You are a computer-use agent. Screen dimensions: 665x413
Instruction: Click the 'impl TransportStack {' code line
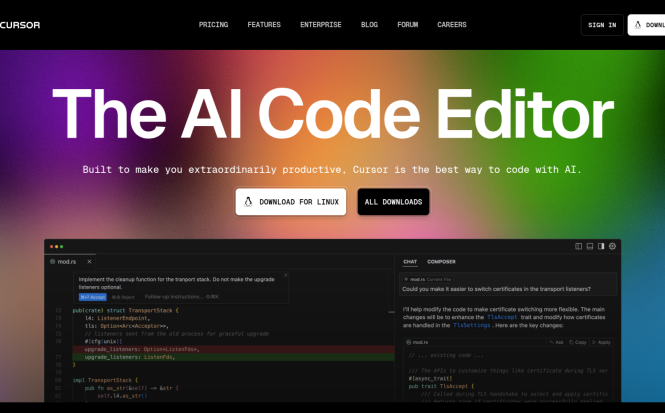tap(105, 380)
